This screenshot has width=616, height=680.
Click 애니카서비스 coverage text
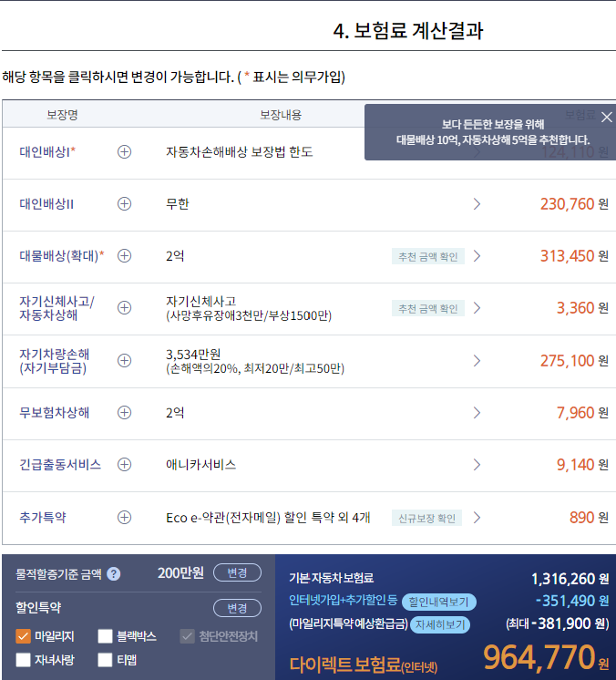coord(201,465)
